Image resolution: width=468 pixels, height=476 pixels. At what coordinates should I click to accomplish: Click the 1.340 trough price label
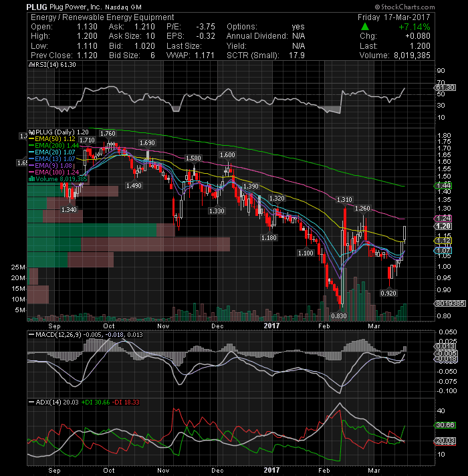pos(69,210)
